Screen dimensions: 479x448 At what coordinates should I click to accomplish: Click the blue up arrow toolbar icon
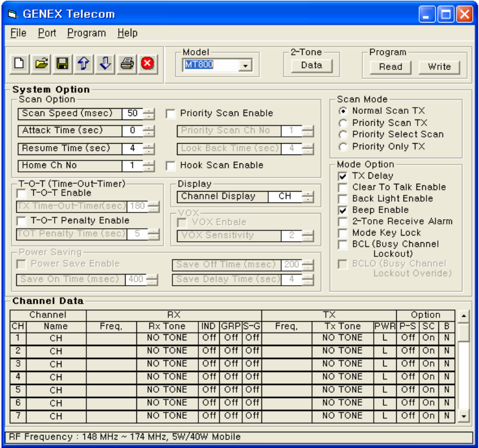pyautogui.click(x=83, y=64)
